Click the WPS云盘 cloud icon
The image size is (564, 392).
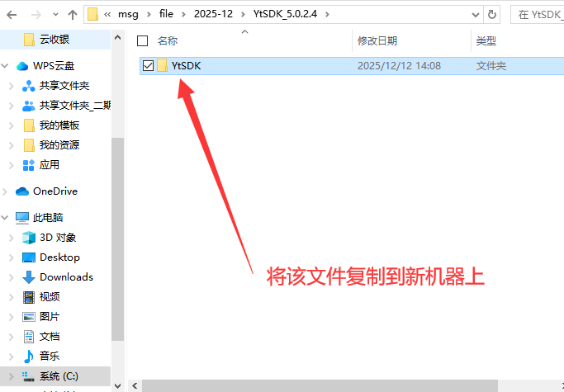(x=22, y=66)
